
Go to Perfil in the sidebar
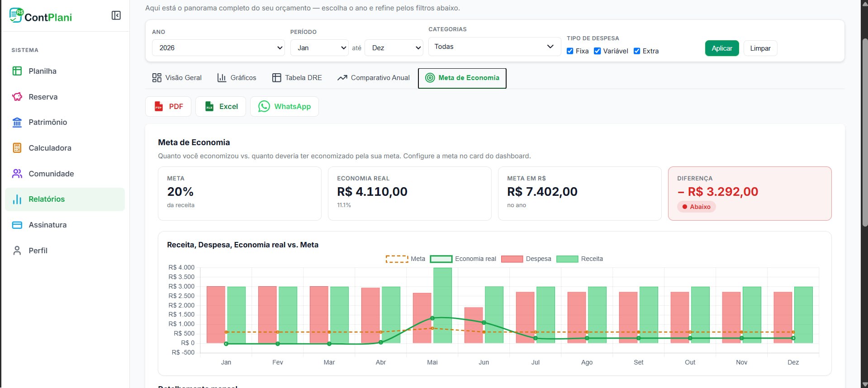(x=65, y=251)
